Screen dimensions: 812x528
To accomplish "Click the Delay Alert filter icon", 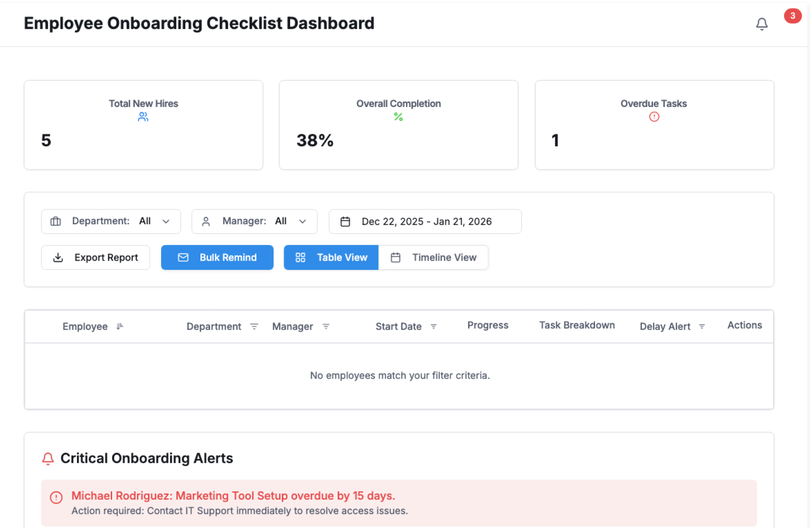I will pyautogui.click(x=702, y=327).
